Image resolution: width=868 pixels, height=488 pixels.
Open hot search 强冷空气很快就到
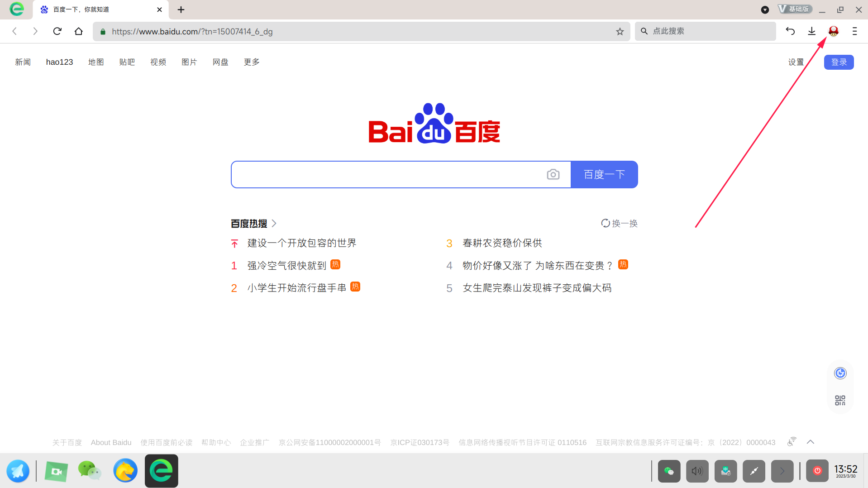pos(287,265)
